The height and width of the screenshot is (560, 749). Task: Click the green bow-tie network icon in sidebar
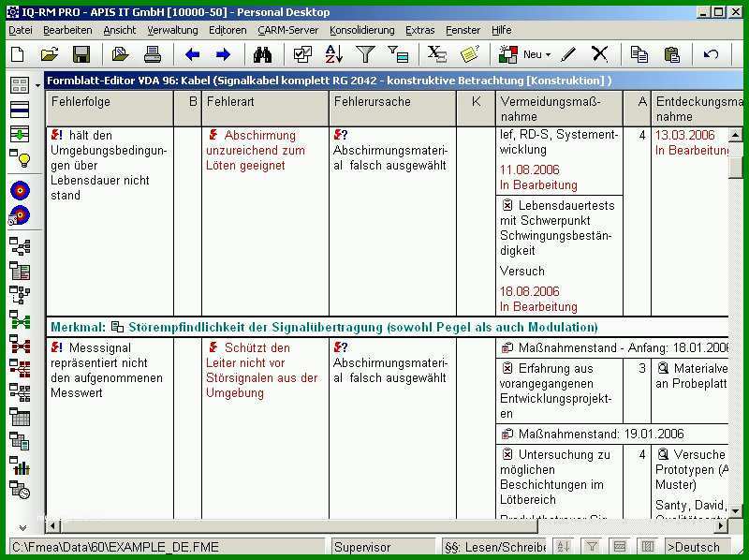[20, 320]
